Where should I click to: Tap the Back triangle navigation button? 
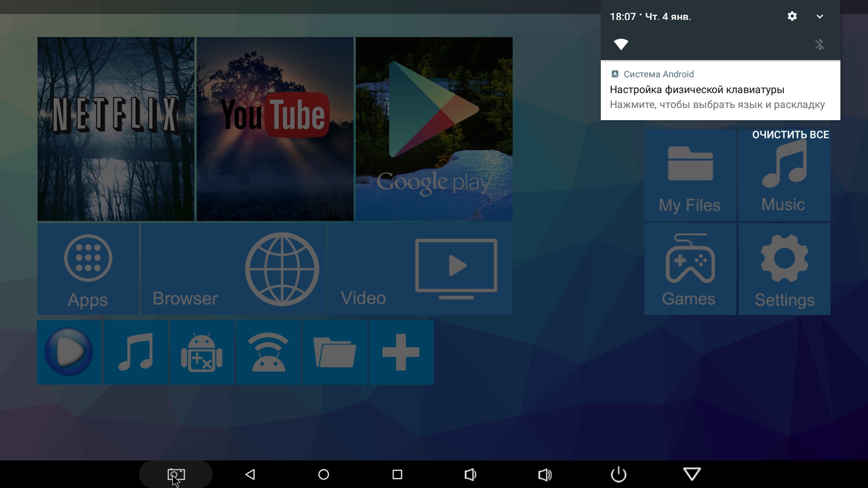pos(250,474)
